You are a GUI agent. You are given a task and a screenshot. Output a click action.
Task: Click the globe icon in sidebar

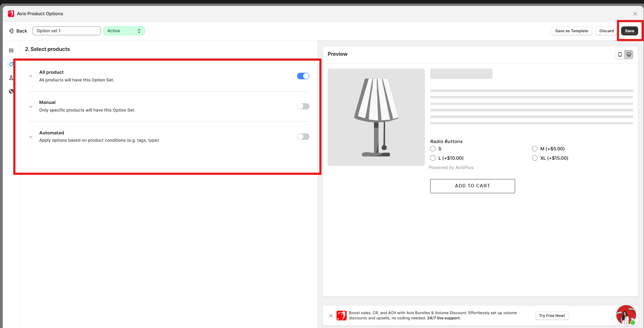point(11,91)
